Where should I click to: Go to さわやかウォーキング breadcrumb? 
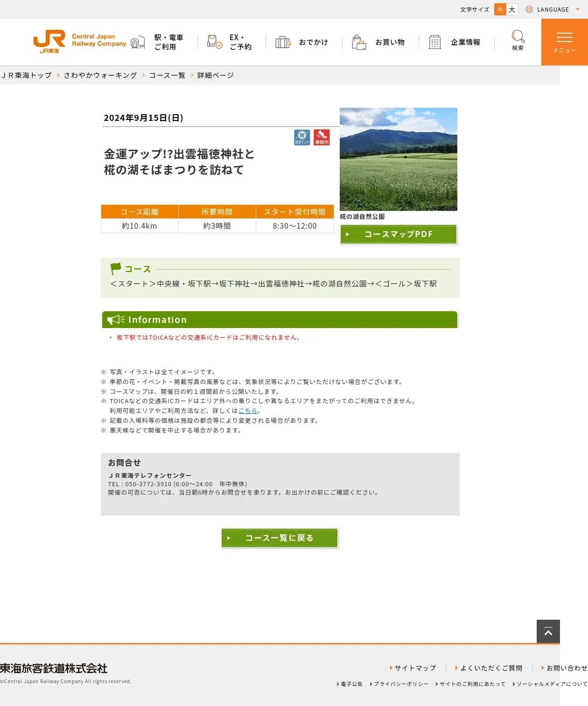click(100, 75)
